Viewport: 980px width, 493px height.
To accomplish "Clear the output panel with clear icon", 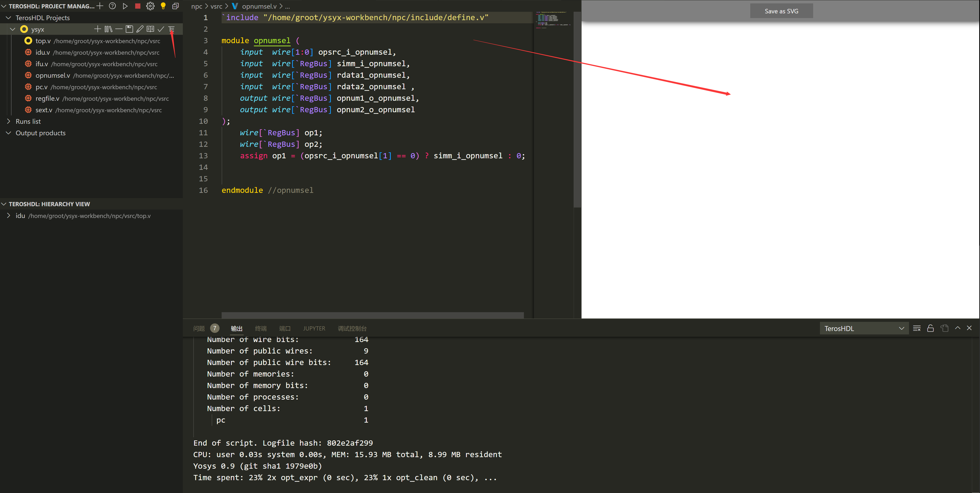I will tap(916, 328).
